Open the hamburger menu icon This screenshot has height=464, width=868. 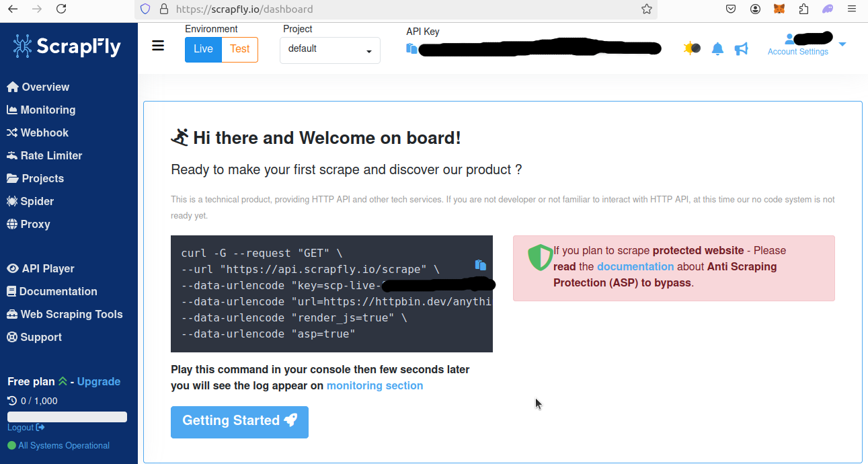point(158,46)
